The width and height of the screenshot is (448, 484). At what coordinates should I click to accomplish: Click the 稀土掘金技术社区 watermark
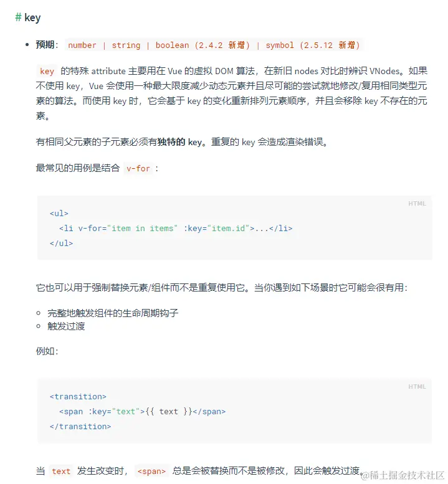click(403, 475)
